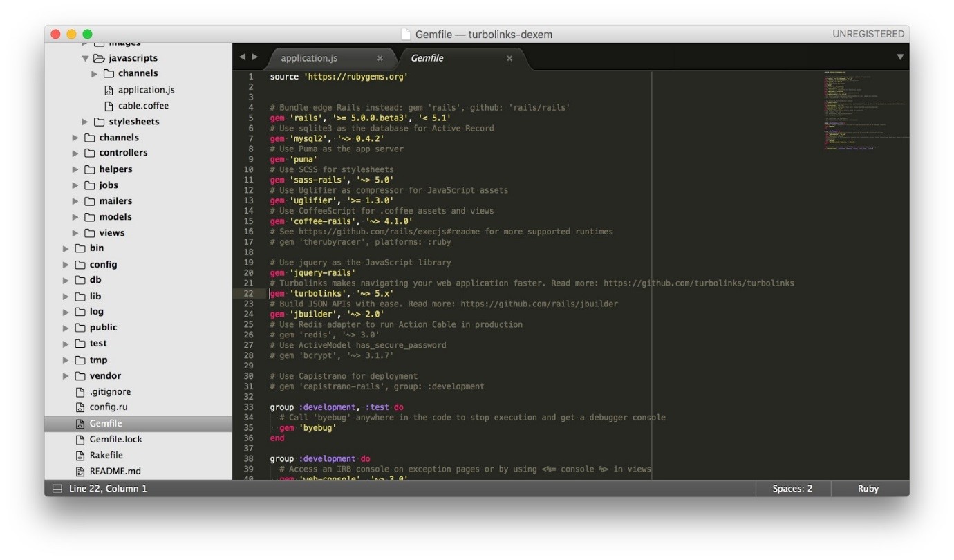Toggle the sidebar panel icon in status bar
Viewport: 954px width, 560px height.
[x=57, y=489]
